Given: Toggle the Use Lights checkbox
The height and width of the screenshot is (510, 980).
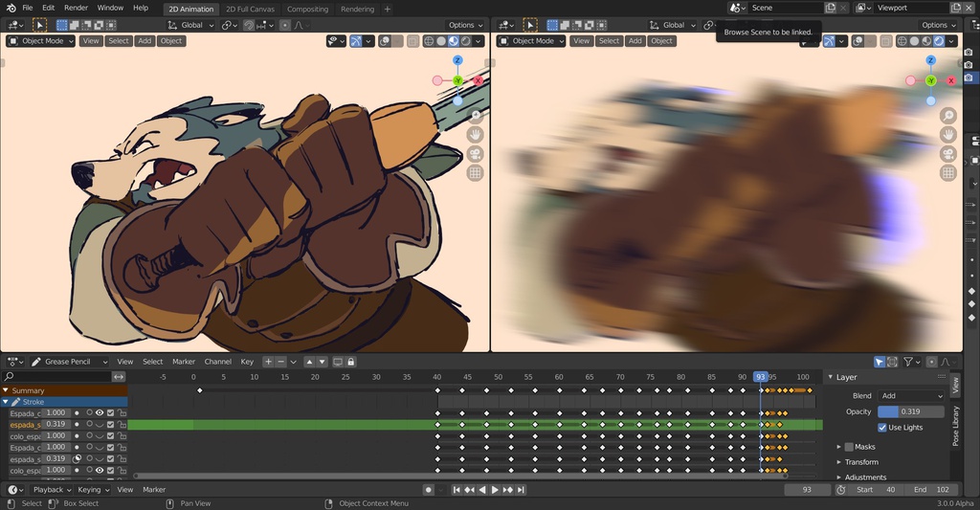Looking at the screenshot, I should pos(882,428).
